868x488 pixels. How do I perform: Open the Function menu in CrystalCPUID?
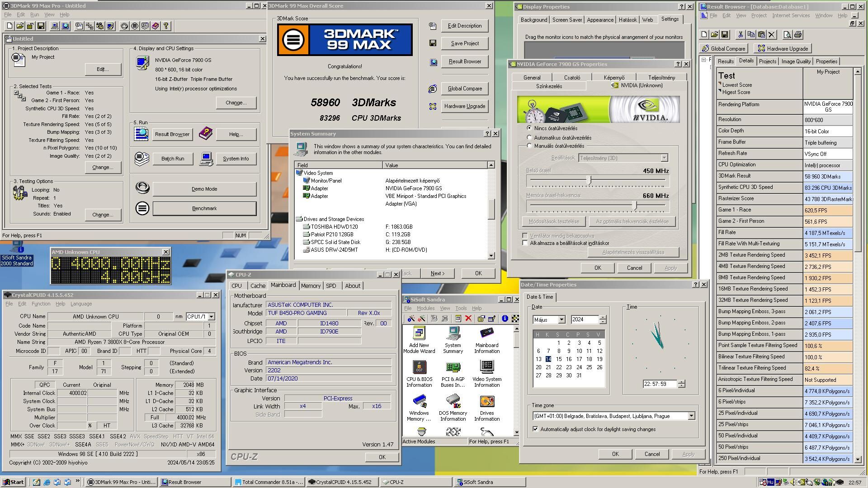pyautogui.click(x=41, y=304)
